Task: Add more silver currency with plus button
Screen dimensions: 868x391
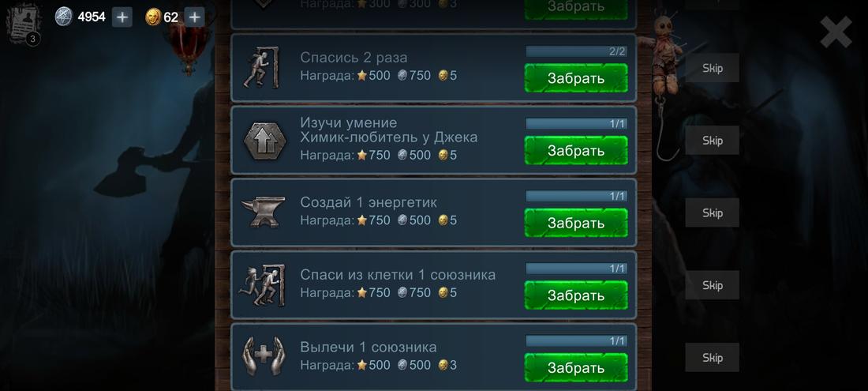Action: tap(122, 17)
